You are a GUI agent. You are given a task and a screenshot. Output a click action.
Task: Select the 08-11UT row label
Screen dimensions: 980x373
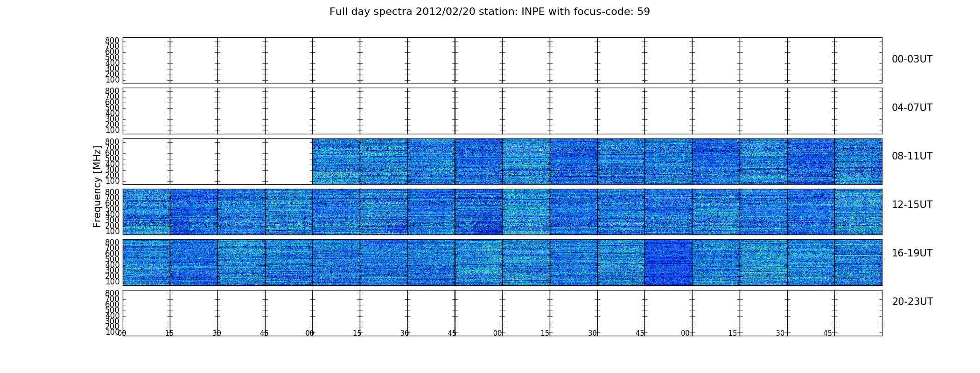click(x=912, y=156)
